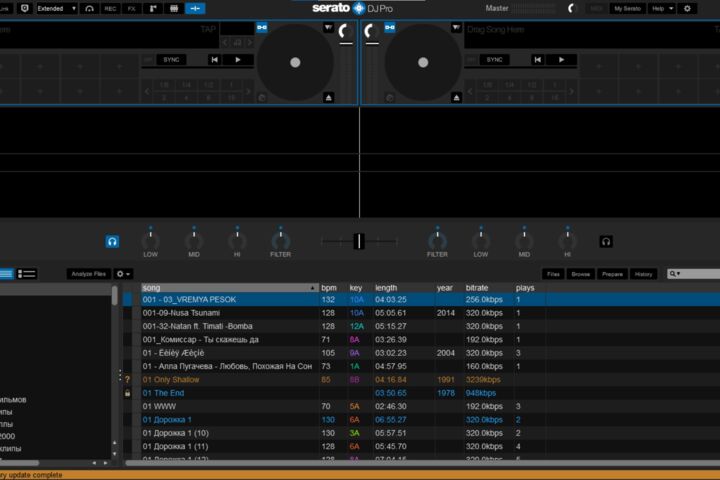Screen dimensions: 720x480
Task: Open My Serato
Action: [x=627, y=8]
